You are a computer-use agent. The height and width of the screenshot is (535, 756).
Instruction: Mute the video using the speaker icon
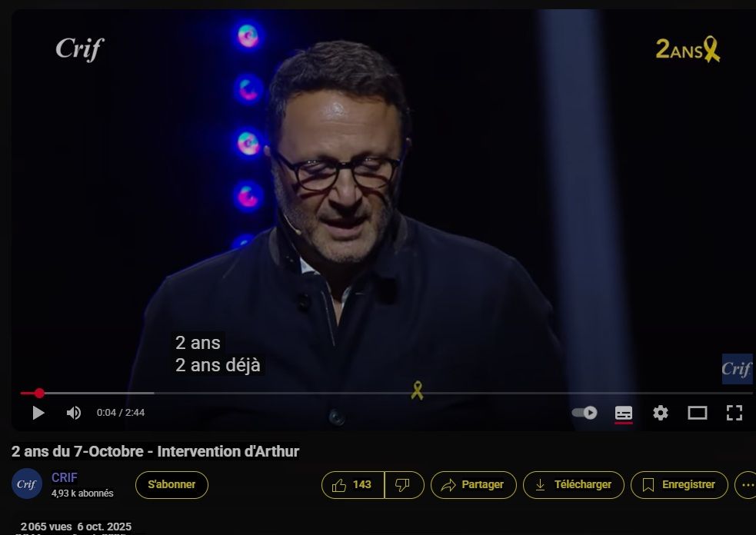(x=73, y=413)
